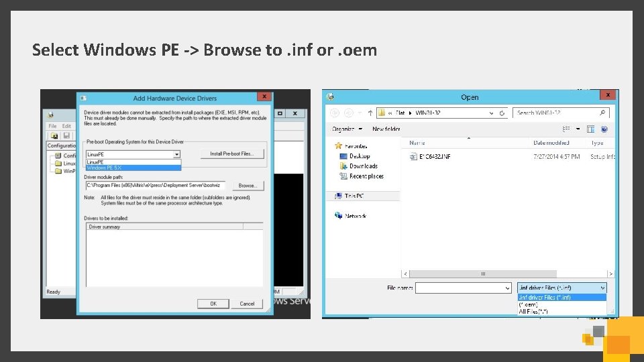Open Desktop from the Favorites list
This screenshot has height=362, width=644.
356,156
